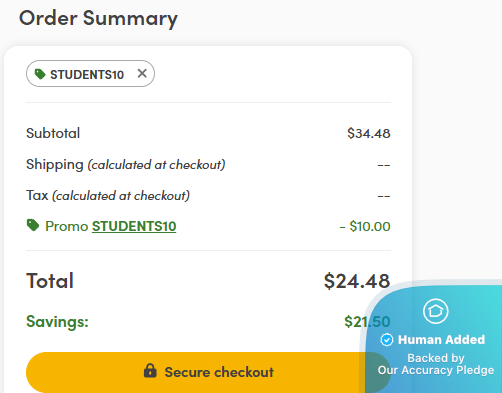Click the Total amount $24.48
This screenshot has width=502, height=393.
(x=357, y=281)
